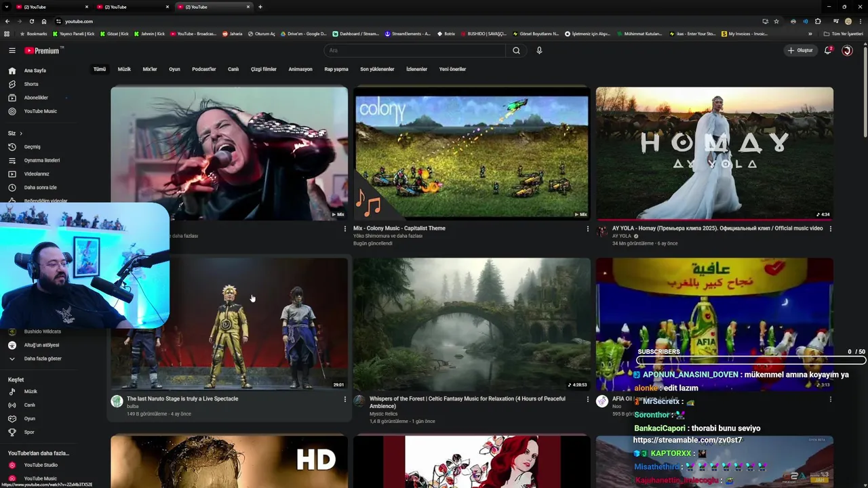The height and width of the screenshot is (488, 868).
Task: Open AY YOLA Homay video title
Action: tap(717, 228)
